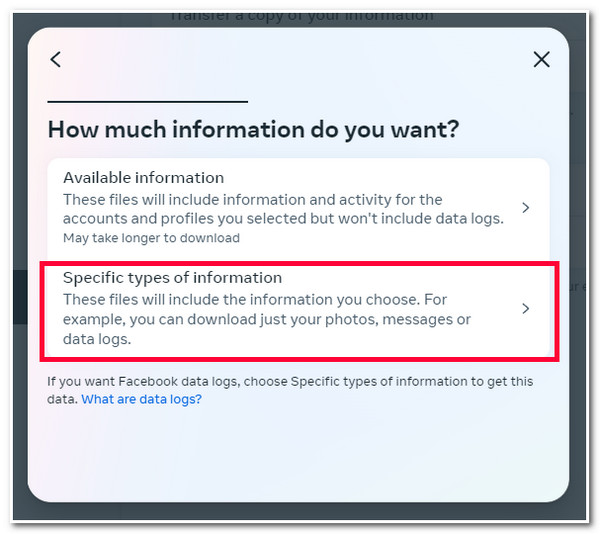Viewport: 600px width, 534px height.
Task: Close the dialog with the X icon
Action: click(x=541, y=59)
